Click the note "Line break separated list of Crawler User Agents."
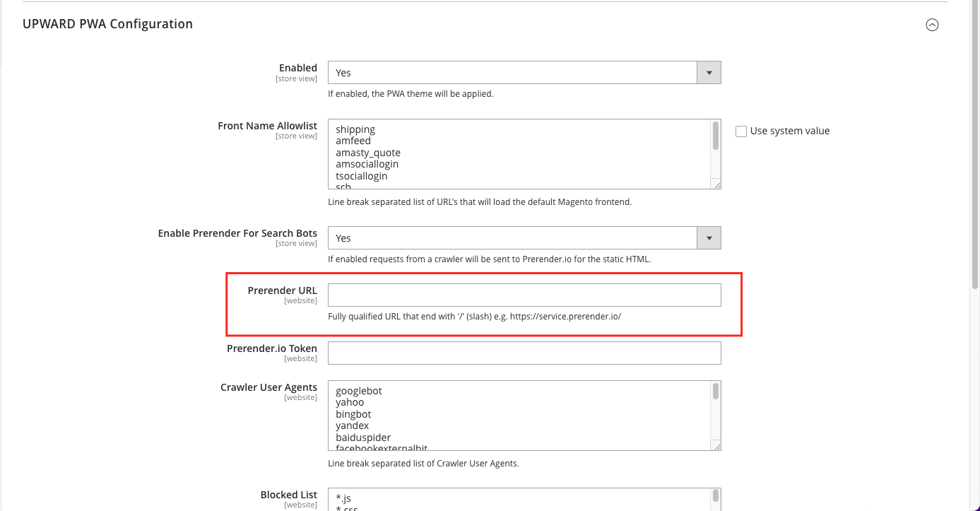This screenshot has height=511, width=980. click(x=424, y=464)
